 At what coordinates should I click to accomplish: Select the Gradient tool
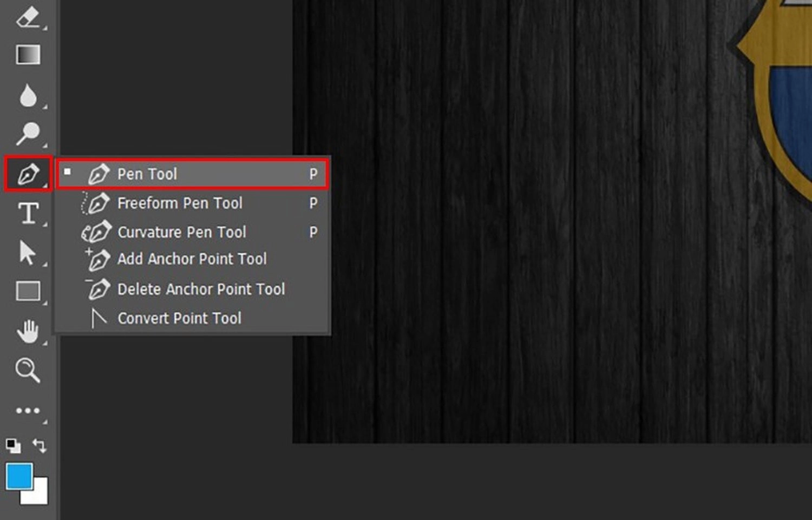[28, 55]
